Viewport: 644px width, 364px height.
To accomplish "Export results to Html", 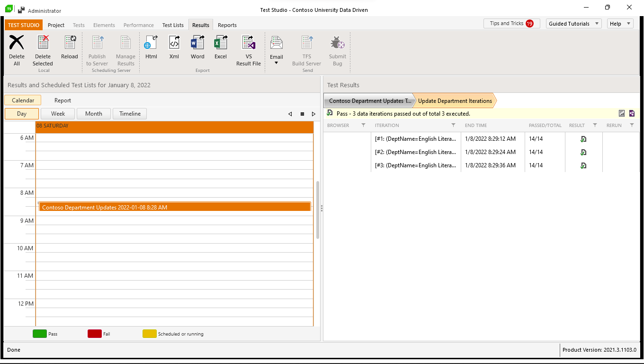I will coord(151,42).
